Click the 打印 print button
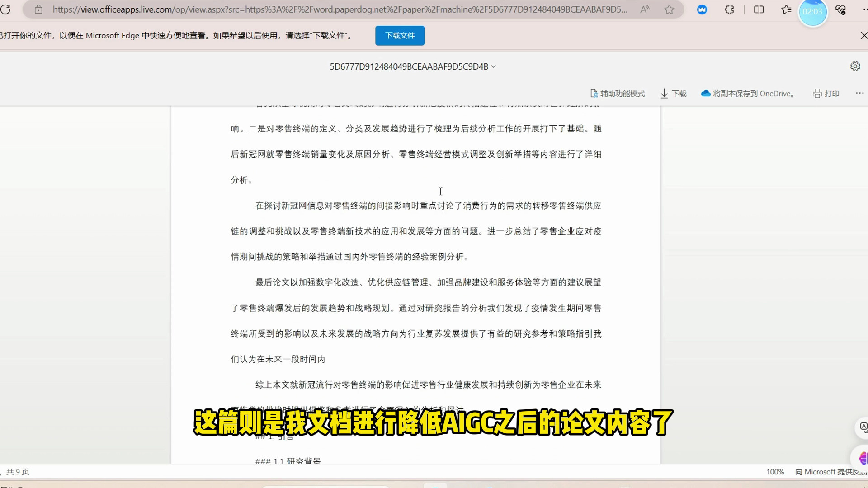Image resolution: width=868 pixels, height=488 pixels. point(826,94)
